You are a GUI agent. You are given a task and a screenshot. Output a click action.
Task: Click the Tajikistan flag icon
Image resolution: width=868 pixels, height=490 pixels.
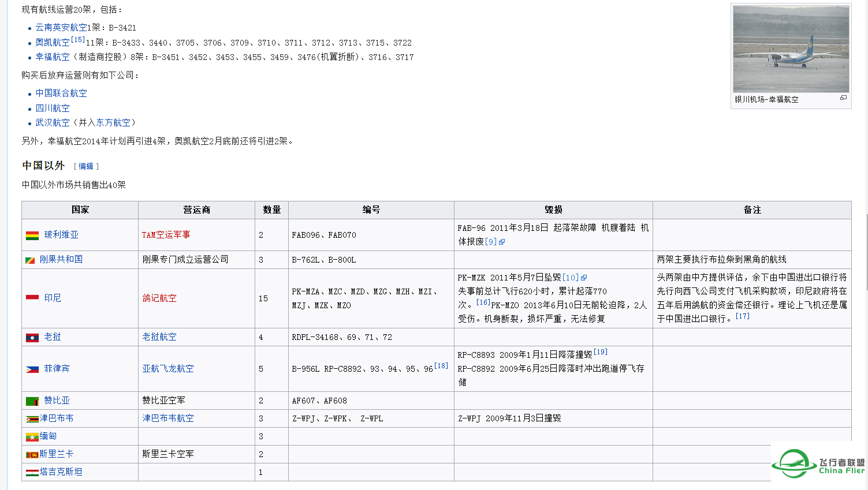tap(33, 472)
